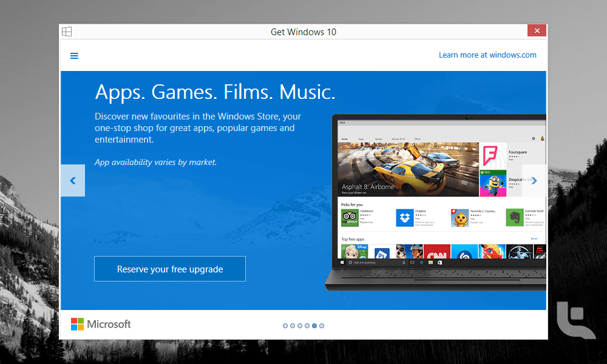This screenshot has height=364, width=607.
Task: Advance to the next slide arrow
Action: pos(534,181)
